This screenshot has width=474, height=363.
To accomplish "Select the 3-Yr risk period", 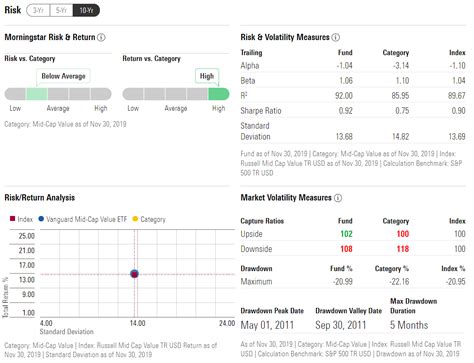I will tap(38, 10).
